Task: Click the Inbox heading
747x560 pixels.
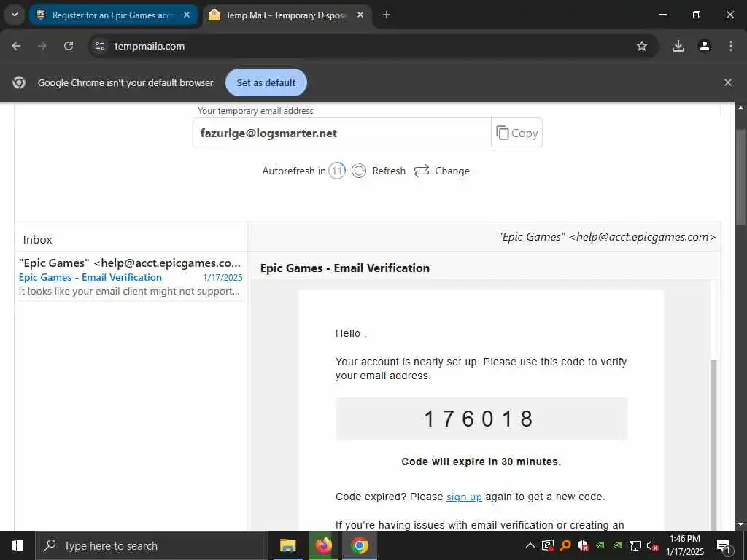Action: coord(38,239)
